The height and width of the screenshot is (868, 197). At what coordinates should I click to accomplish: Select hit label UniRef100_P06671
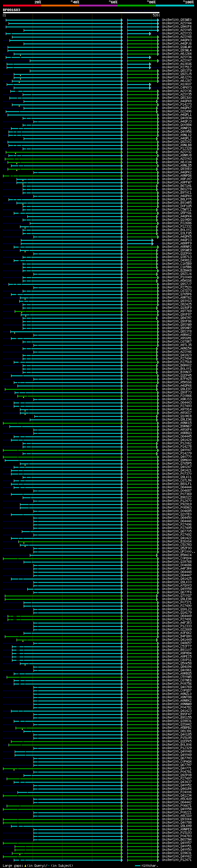tap(177, 805)
